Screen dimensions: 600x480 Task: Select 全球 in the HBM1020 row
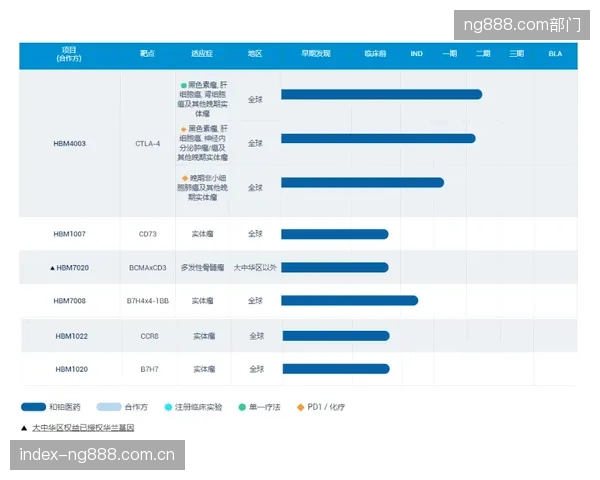[x=257, y=369]
